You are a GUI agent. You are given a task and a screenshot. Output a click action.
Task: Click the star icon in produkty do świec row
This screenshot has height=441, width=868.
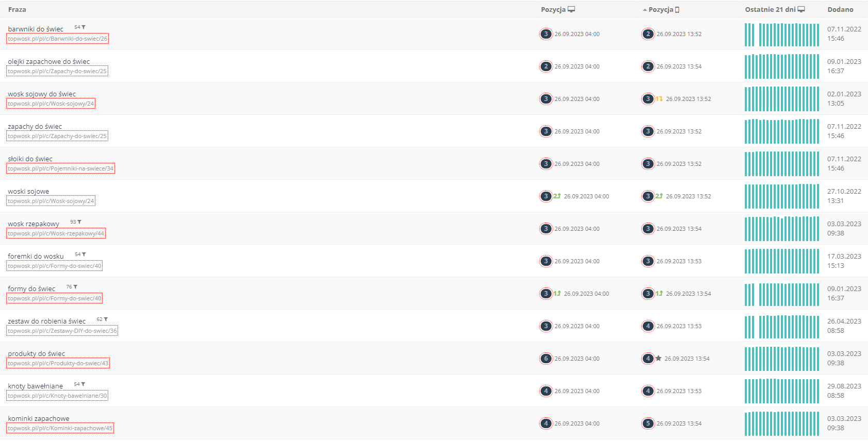point(658,358)
